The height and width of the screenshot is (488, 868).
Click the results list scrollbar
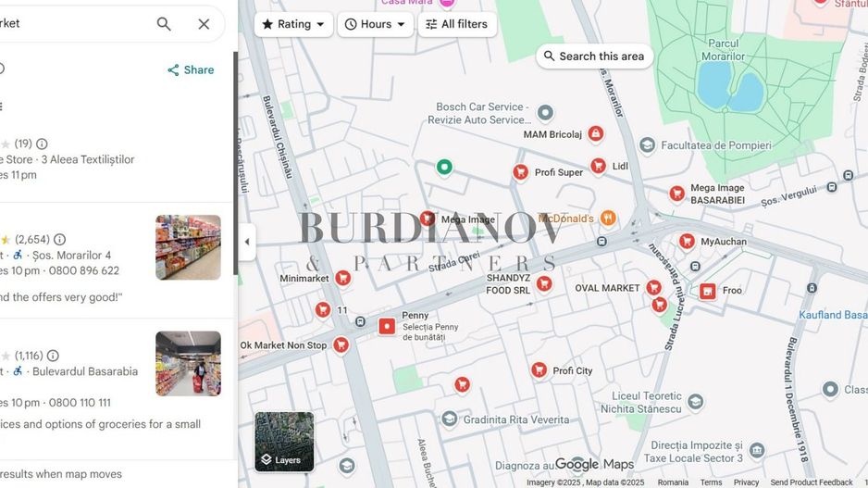[x=236, y=163]
